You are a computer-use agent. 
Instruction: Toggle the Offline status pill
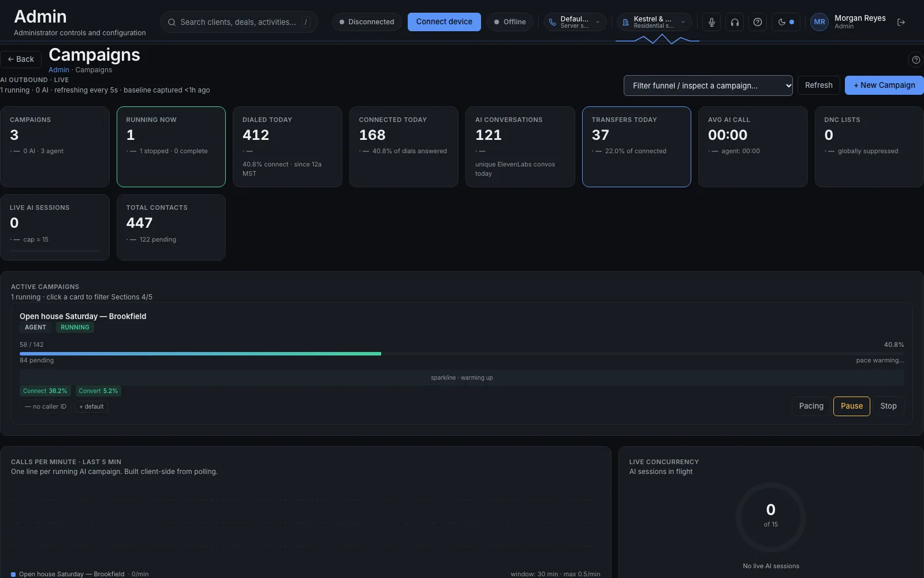(x=511, y=22)
